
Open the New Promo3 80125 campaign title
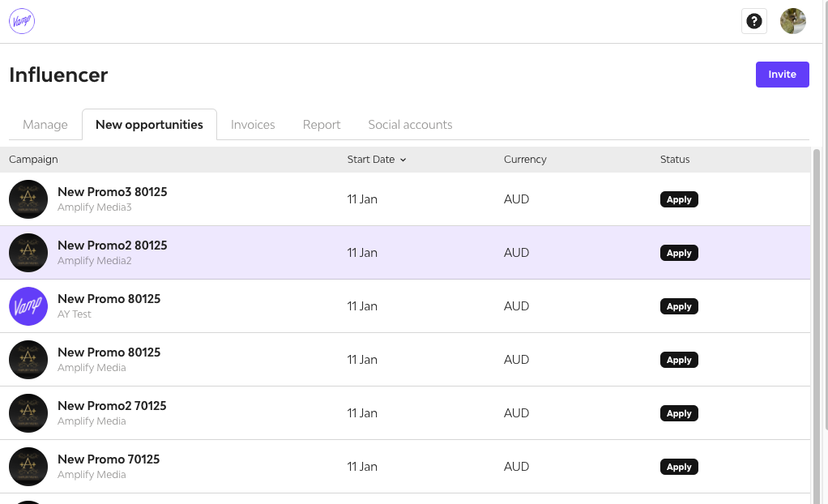click(113, 192)
